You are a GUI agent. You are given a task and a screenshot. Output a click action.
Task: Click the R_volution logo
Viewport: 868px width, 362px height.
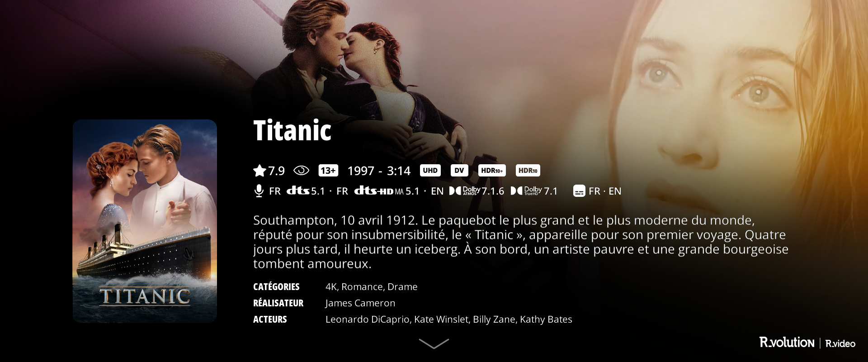[787, 343]
